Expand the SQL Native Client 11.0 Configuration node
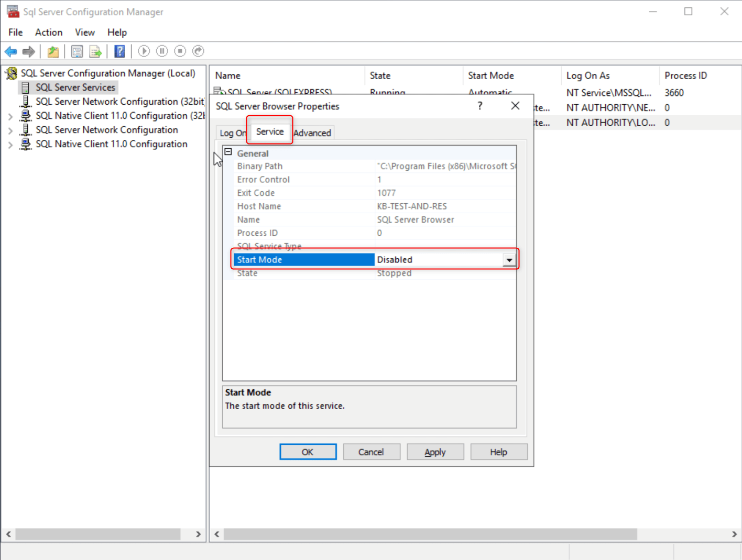742x560 pixels. click(10, 144)
